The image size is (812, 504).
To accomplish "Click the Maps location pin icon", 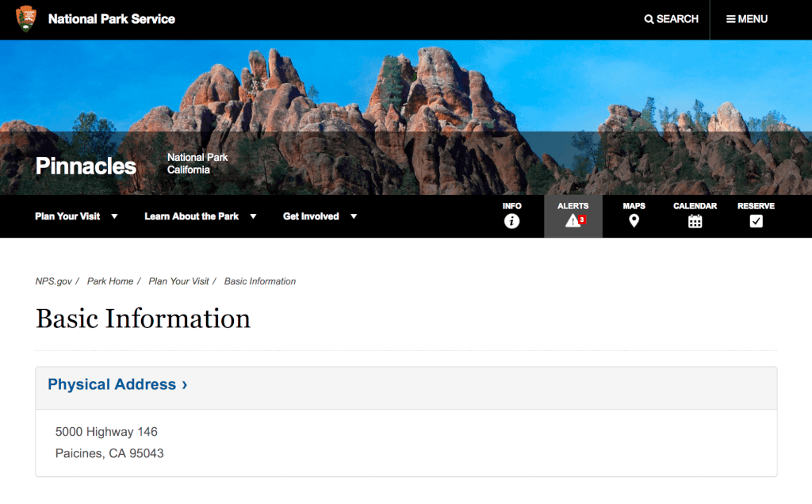I will click(634, 221).
